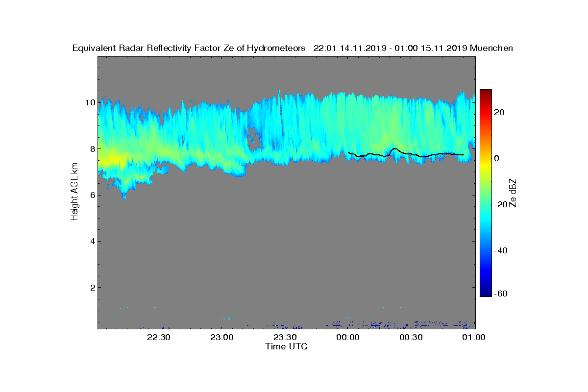This screenshot has width=588, height=392.
Task: Click the height tick label 8
Action: coord(92,148)
